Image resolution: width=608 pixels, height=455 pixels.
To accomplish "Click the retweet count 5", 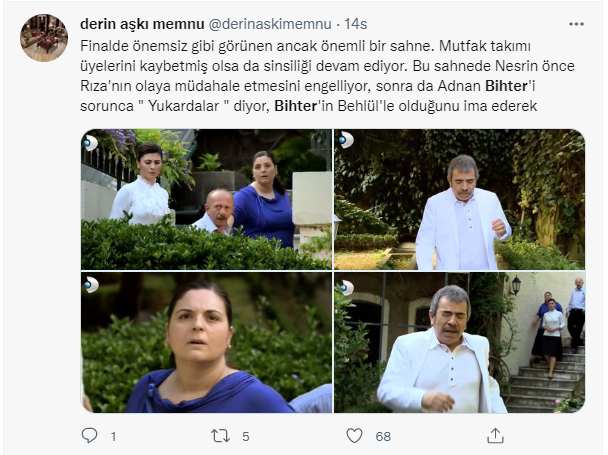I will 245,437.
